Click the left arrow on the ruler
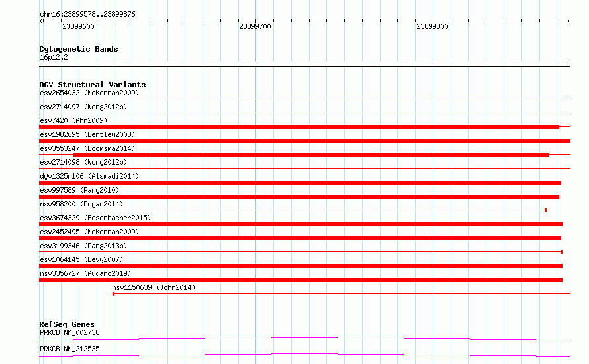Image resolution: width=589 pixels, height=364 pixels. [41, 21]
